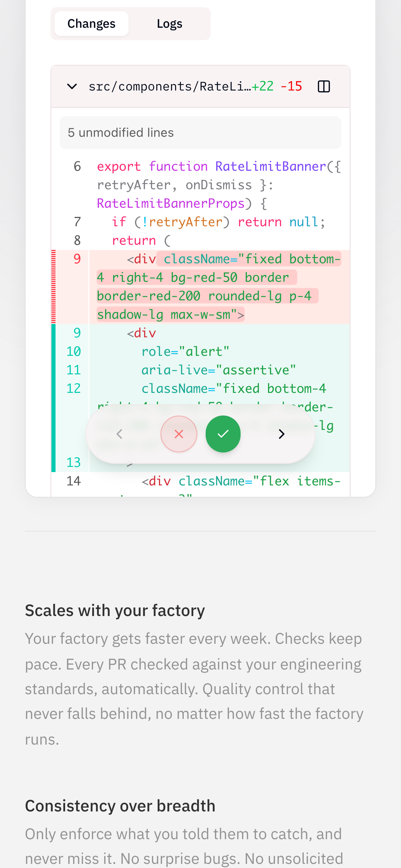The width and height of the screenshot is (401, 868).
Task: Click the -15 deletions count
Action: (x=291, y=86)
